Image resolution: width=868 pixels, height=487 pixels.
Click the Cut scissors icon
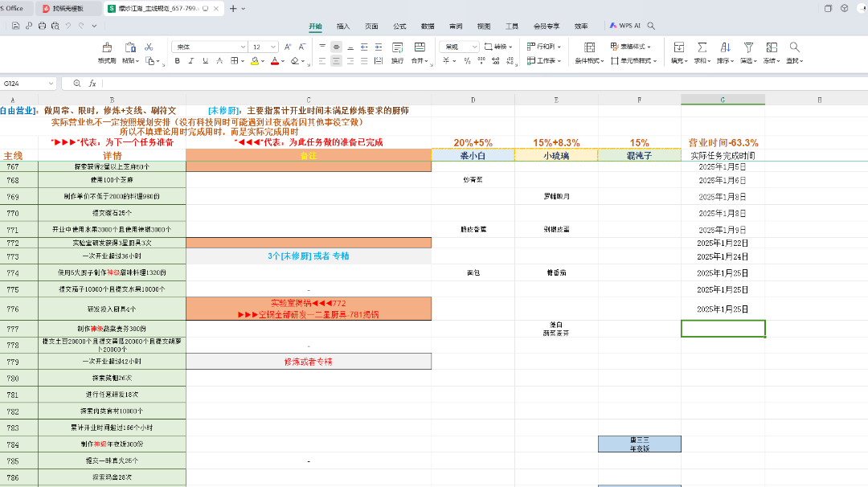click(149, 47)
